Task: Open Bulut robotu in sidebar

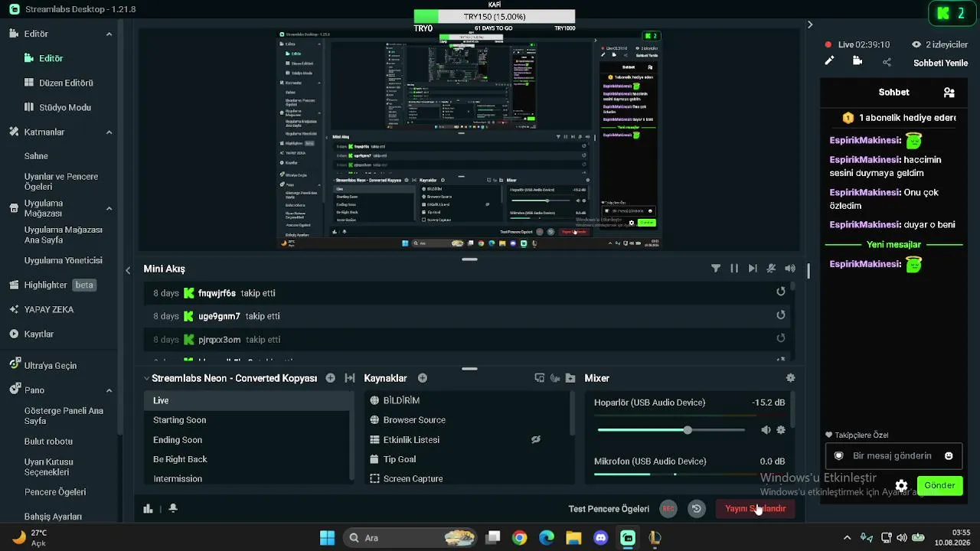Action: [48, 442]
